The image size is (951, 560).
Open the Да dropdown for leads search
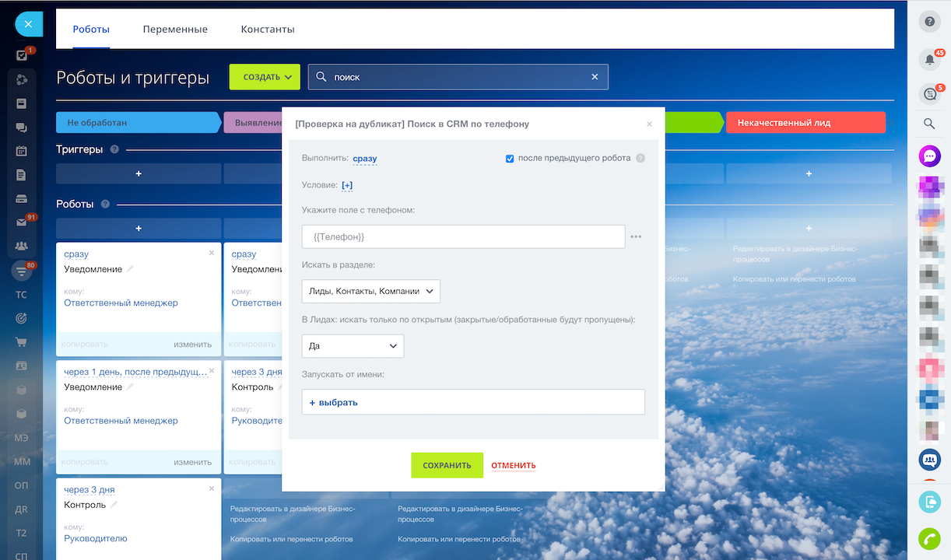click(353, 346)
